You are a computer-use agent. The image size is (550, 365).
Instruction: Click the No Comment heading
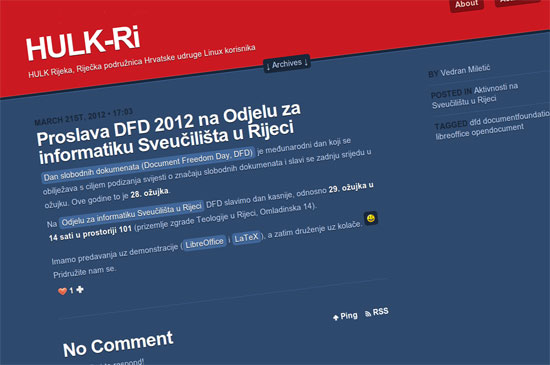118,344
